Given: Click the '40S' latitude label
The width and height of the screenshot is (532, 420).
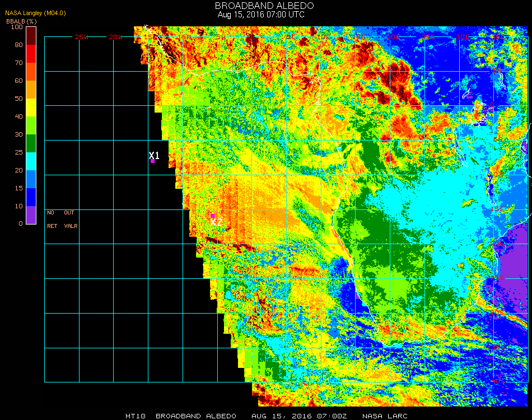Looking at the screenshot, I should point(498,382).
